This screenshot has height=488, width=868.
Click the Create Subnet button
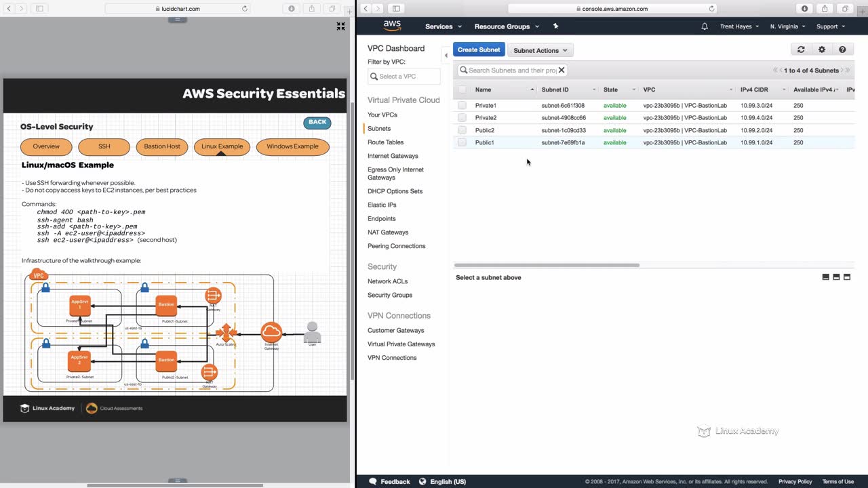[479, 49]
